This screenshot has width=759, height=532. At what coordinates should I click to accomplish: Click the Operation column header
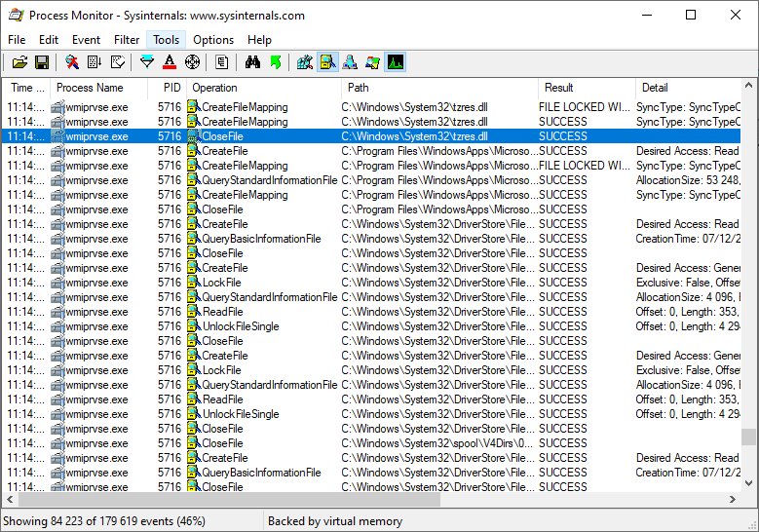(214, 88)
